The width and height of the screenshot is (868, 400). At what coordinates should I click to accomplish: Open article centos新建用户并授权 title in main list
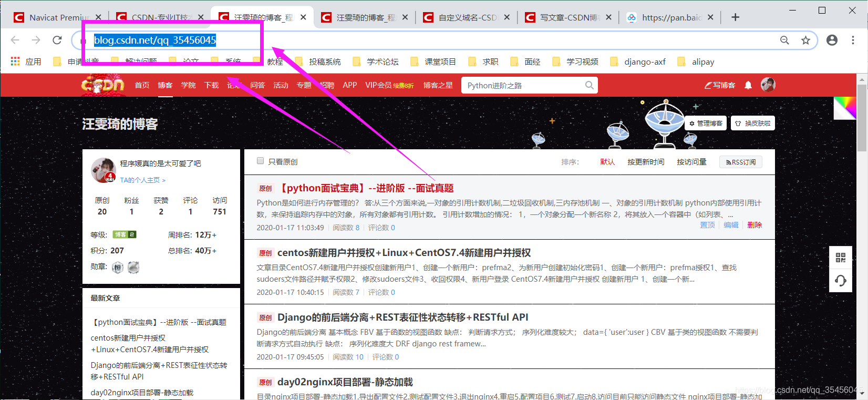[404, 253]
